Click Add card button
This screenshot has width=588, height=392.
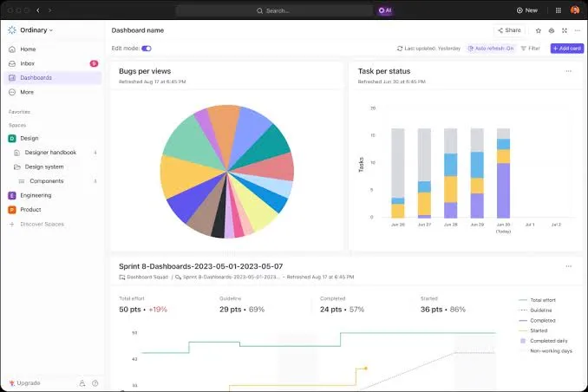coord(567,49)
